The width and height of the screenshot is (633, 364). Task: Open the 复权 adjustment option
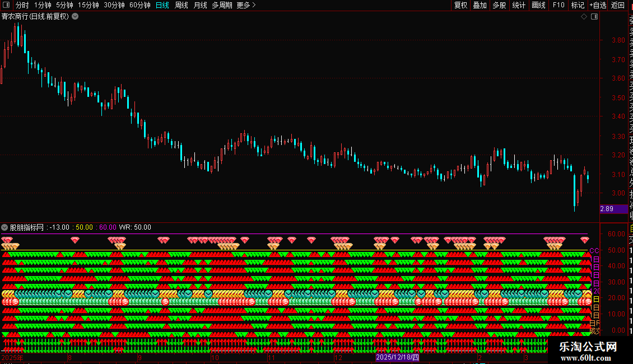click(x=460, y=5)
